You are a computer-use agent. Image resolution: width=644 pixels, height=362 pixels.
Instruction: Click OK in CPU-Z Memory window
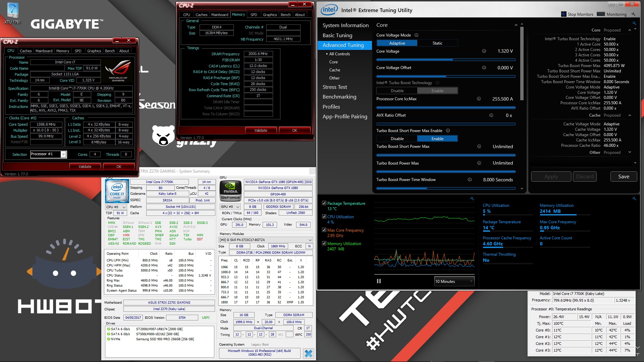[294, 130]
